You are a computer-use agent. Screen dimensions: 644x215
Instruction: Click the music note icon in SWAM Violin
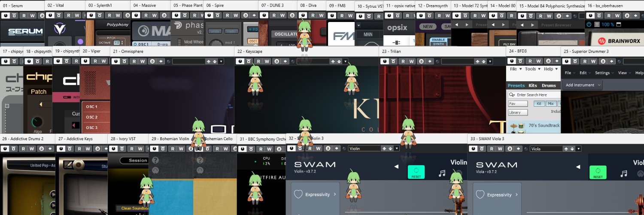pyautogui.click(x=442, y=173)
